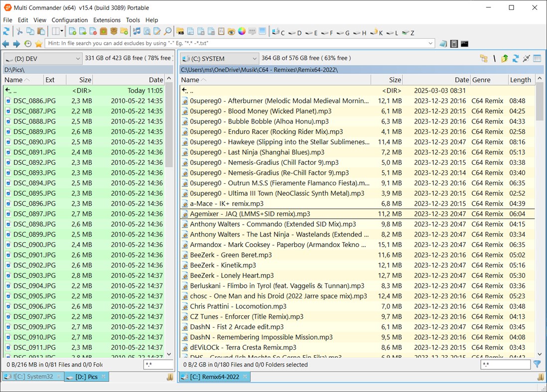Select drive K from the drive buttons
The height and width of the screenshot is (392, 547).
tap(380, 32)
